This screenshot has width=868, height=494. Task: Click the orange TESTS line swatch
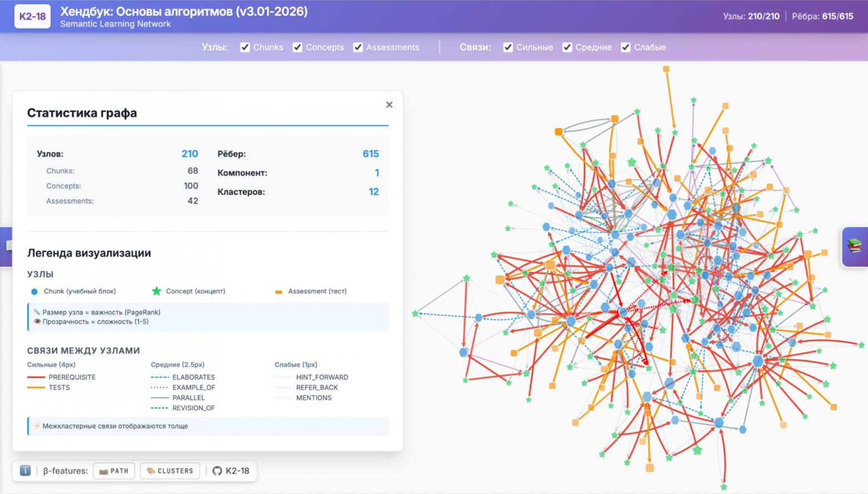(36, 387)
